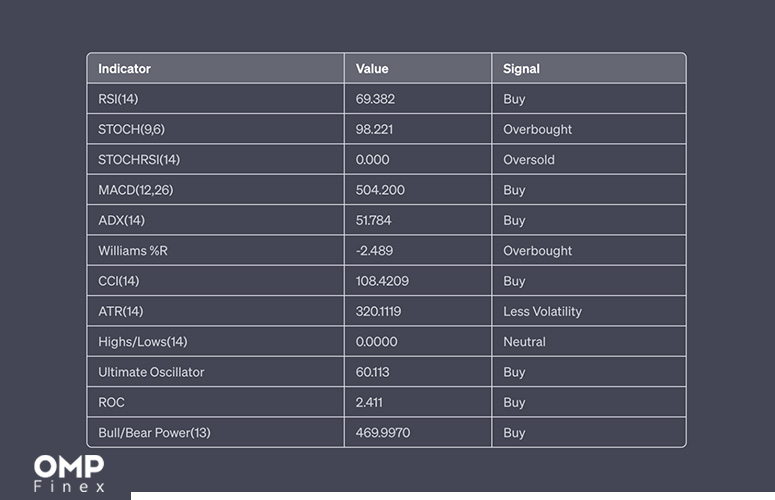
Task: Click the Bull/Bear Power(13) indicator cell
Action: (215, 433)
